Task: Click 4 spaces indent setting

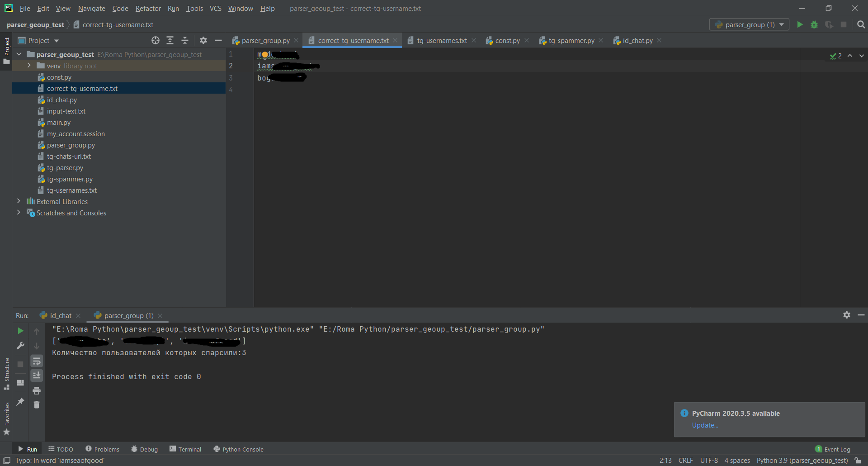Action: tap(737, 461)
